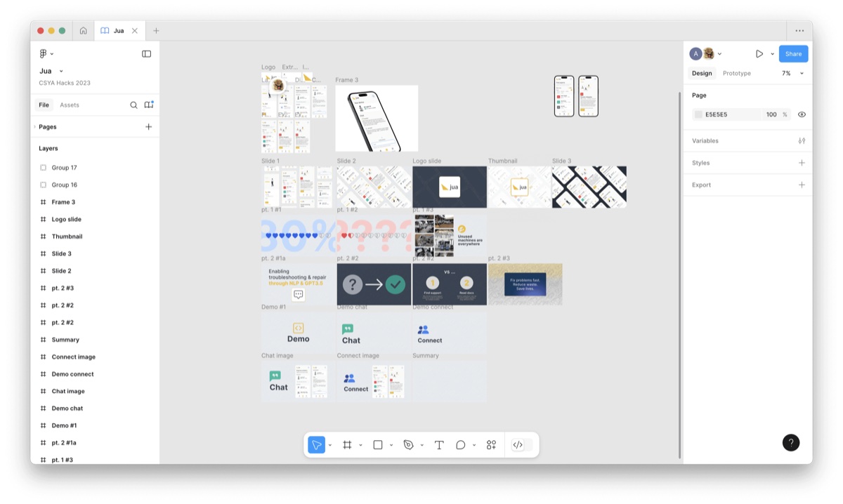Click the Share button
Image resolution: width=843 pixels, height=504 pixels.
(x=793, y=53)
